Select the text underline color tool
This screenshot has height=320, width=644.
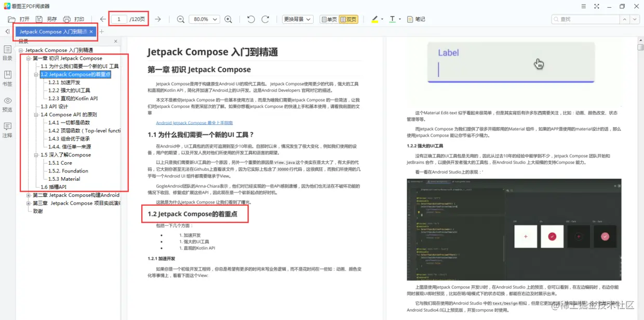click(x=392, y=19)
